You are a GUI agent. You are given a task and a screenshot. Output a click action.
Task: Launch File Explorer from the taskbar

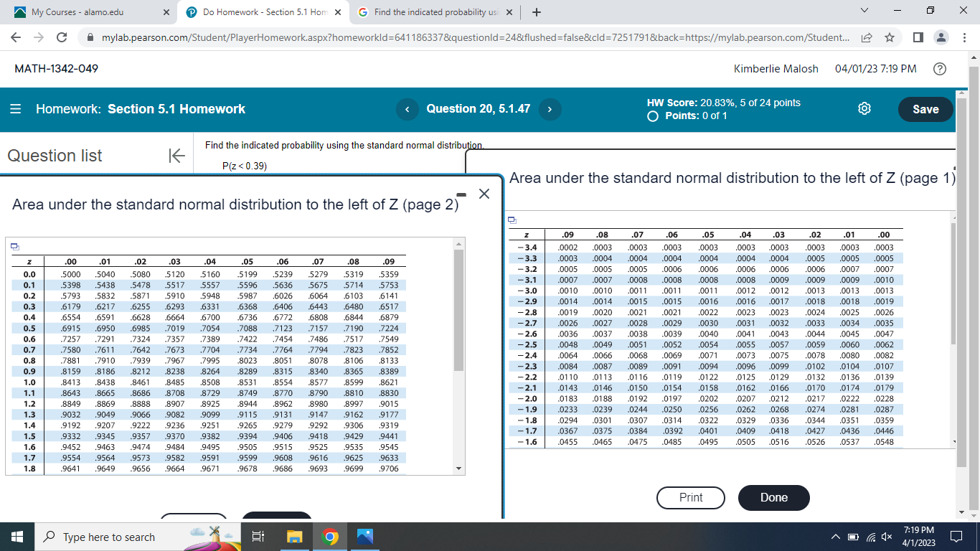pyautogui.click(x=293, y=537)
